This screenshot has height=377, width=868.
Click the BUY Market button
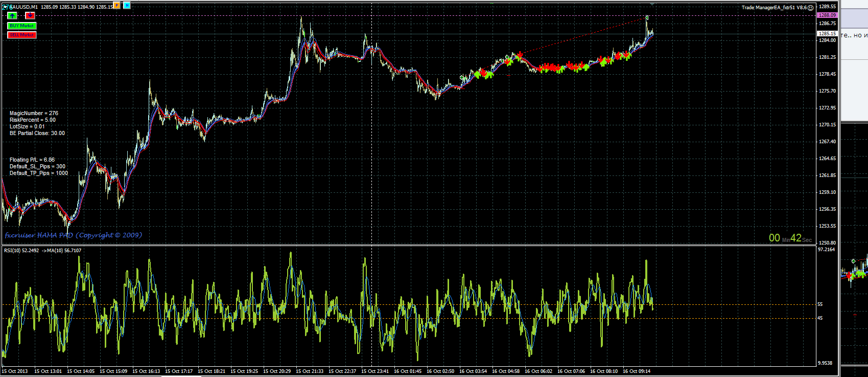click(x=22, y=26)
